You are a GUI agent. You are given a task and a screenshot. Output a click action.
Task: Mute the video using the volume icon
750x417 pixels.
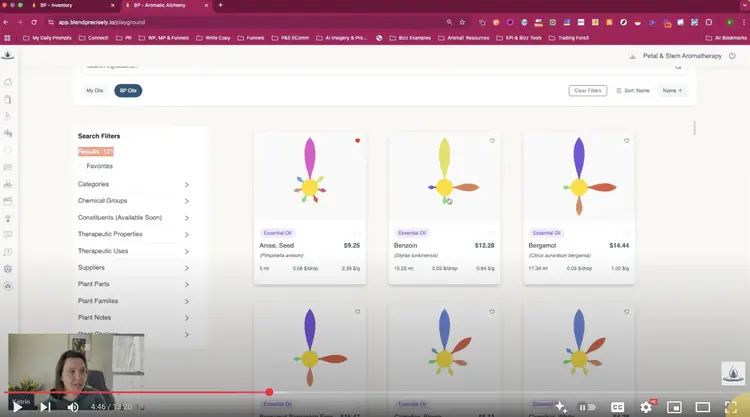pyautogui.click(x=73, y=407)
